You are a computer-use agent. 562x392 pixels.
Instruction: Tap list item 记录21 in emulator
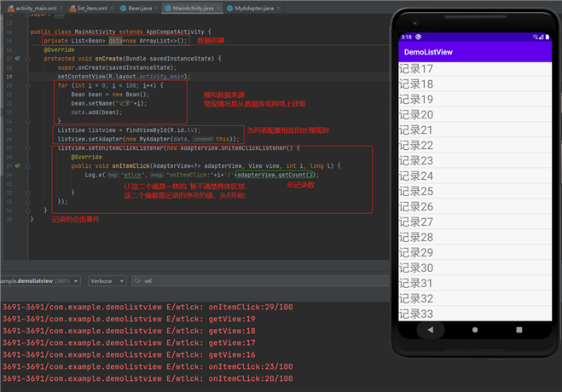point(475,130)
